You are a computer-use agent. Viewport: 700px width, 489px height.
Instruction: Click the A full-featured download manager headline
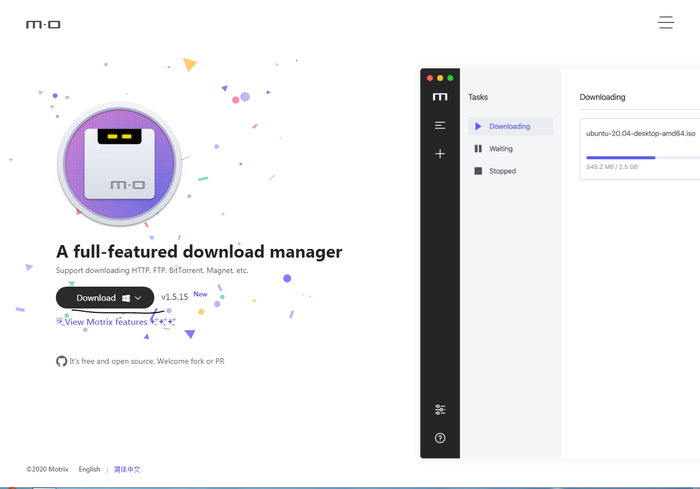coord(199,252)
